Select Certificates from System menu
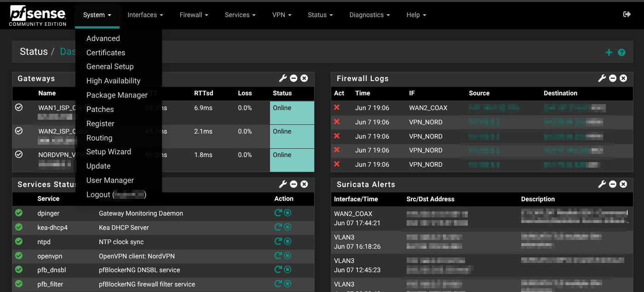The height and width of the screenshot is (292, 644). coord(106,53)
